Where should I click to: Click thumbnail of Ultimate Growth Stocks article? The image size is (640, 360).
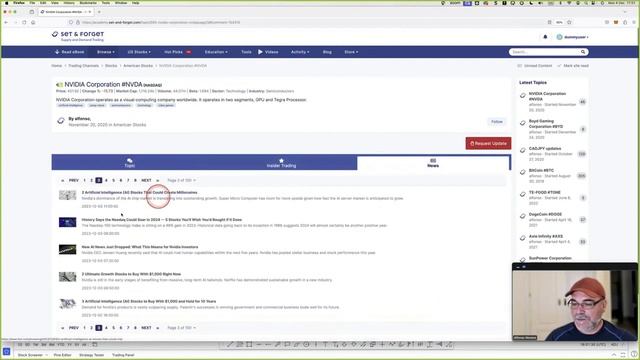[x=67, y=277]
